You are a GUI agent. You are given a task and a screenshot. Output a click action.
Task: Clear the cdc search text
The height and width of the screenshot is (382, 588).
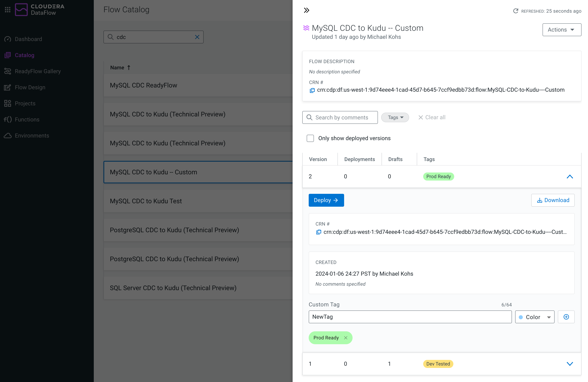tap(197, 37)
